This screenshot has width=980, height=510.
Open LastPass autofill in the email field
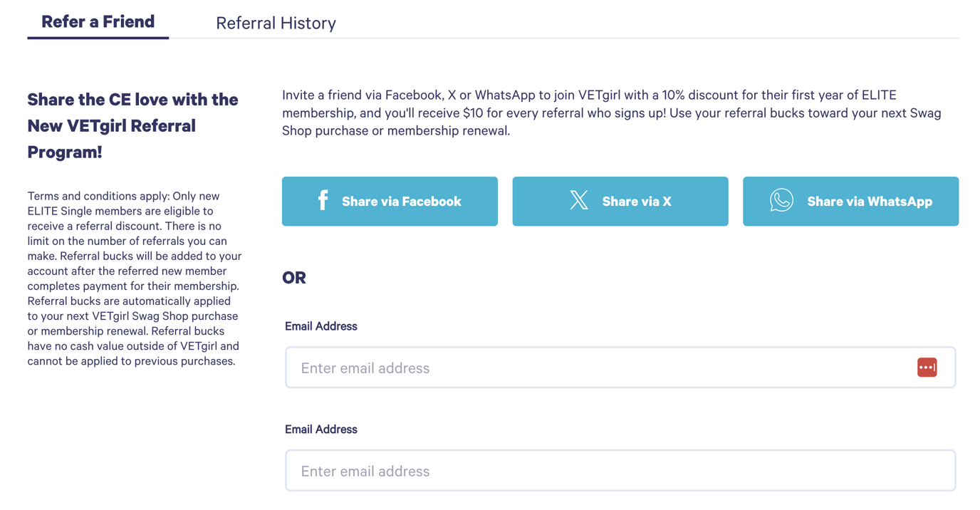pyautogui.click(x=927, y=367)
